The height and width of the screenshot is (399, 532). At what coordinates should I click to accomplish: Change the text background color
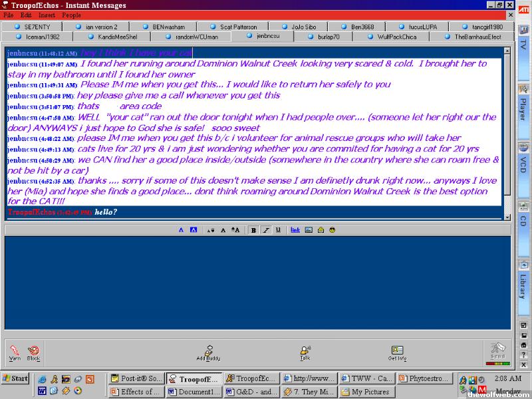[x=194, y=230]
